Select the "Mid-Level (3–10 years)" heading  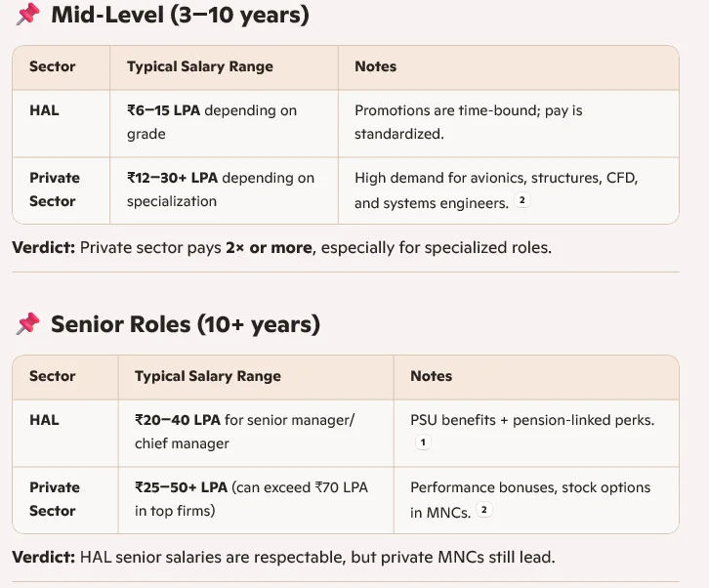(180, 16)
